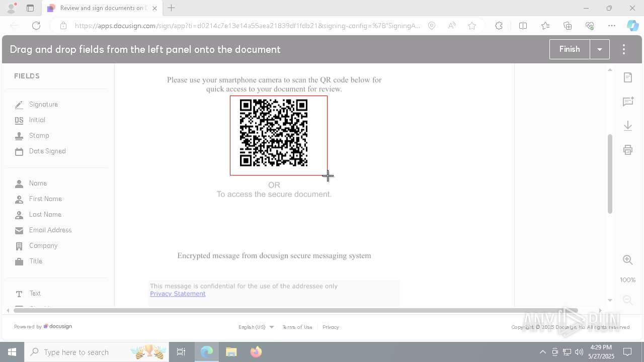
Task: Refresh the browser page
Action: (x=36, y=26)
